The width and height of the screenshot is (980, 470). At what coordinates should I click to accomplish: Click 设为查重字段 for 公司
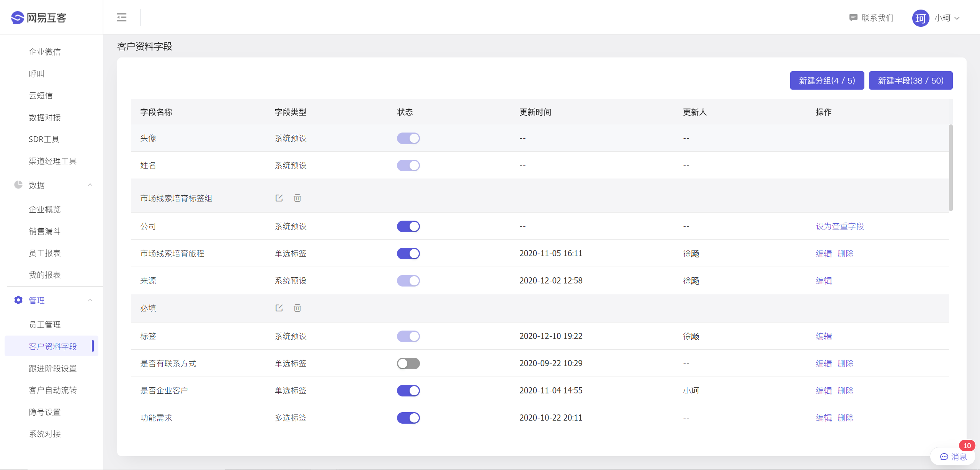(x=840, y=226)
